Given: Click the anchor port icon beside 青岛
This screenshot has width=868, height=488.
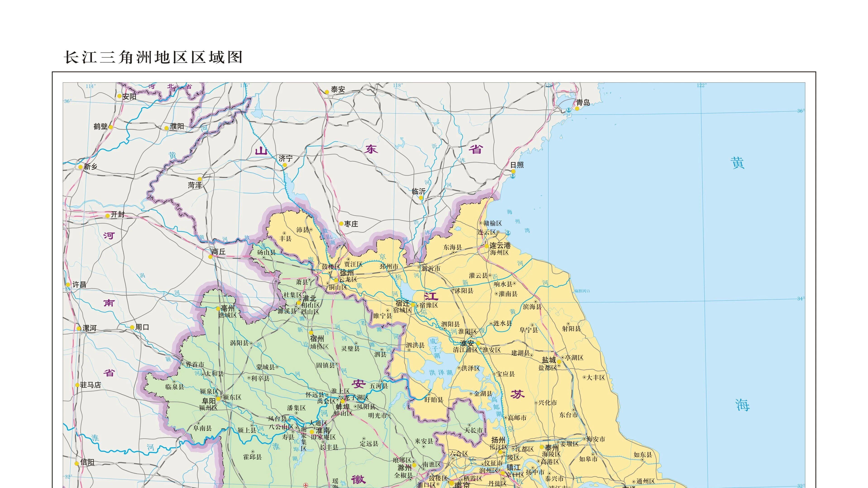Looking at the screenshot, I should pos(569,110).
